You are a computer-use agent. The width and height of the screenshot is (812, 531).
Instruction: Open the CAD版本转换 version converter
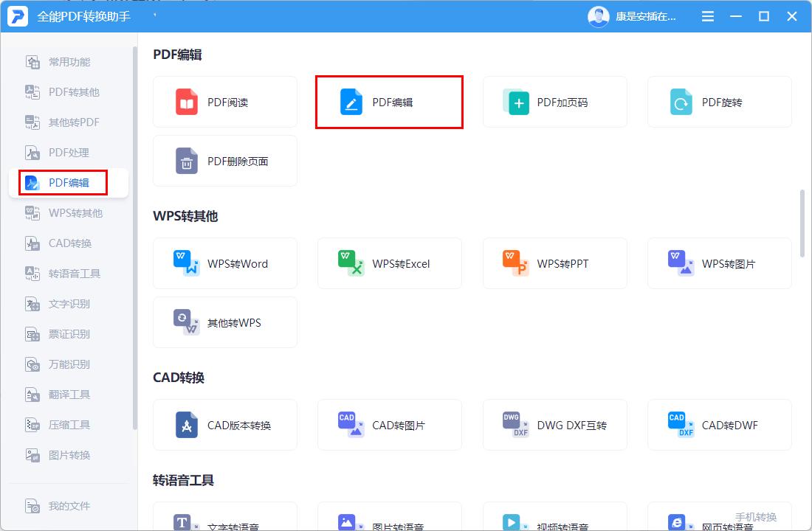tap(224, 425)
